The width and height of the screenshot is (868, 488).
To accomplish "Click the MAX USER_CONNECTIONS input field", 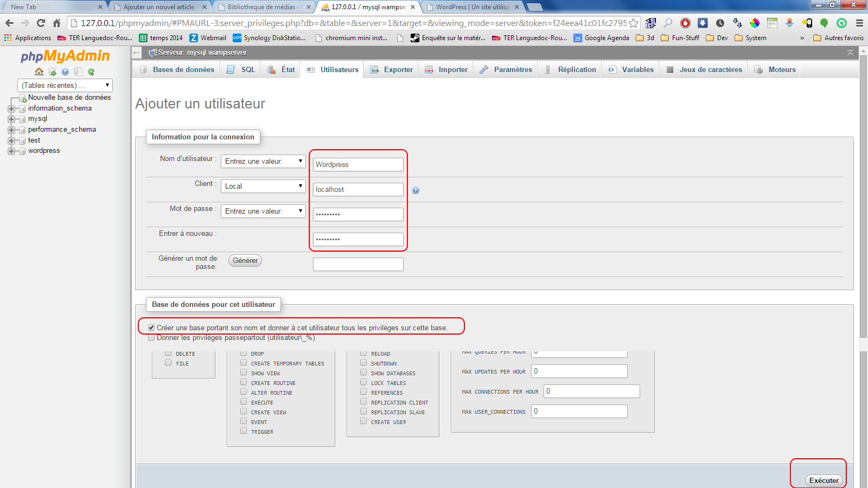I will click(x=579, y=411).
